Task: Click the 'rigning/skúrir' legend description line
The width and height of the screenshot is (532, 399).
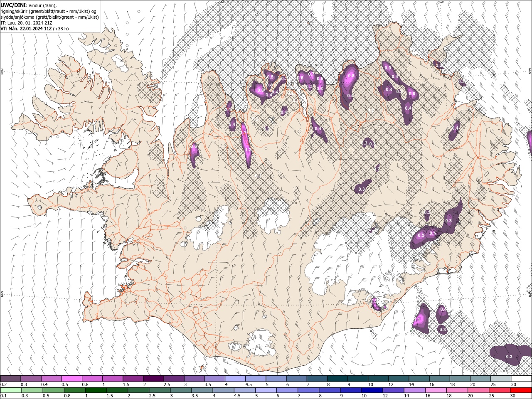Action: 49,11
